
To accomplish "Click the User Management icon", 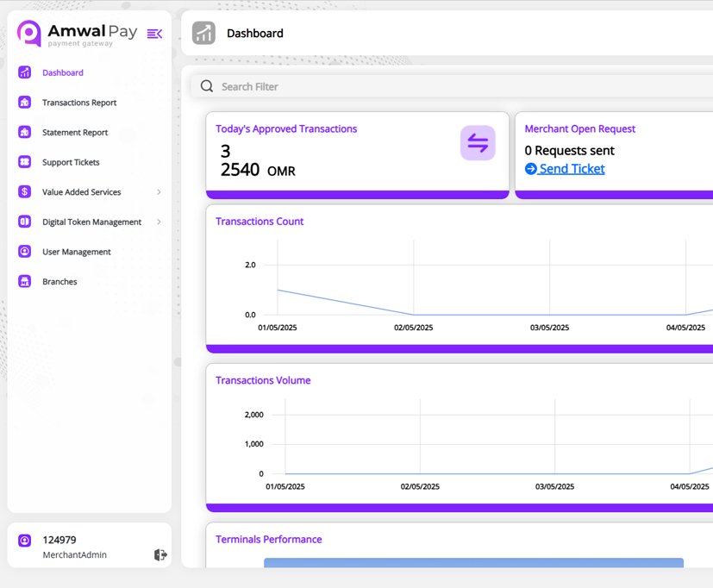I will (x=24, y=252).
